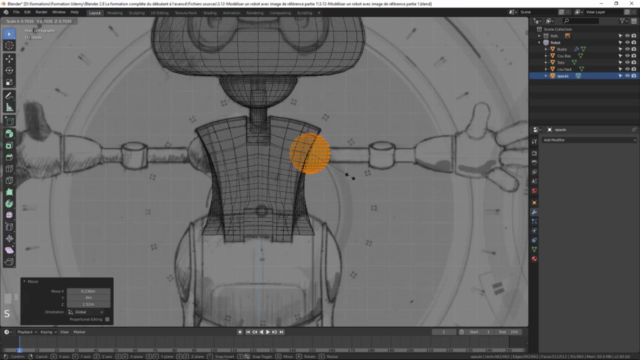Open the Add Modifier dropdown

pyautogui.click(x=589, y=140)
